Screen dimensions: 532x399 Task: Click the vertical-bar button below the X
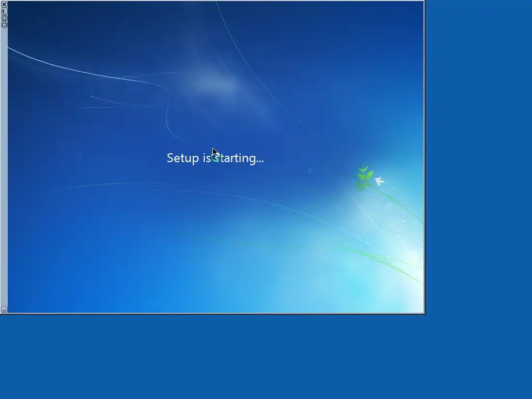tap(4, 11)
